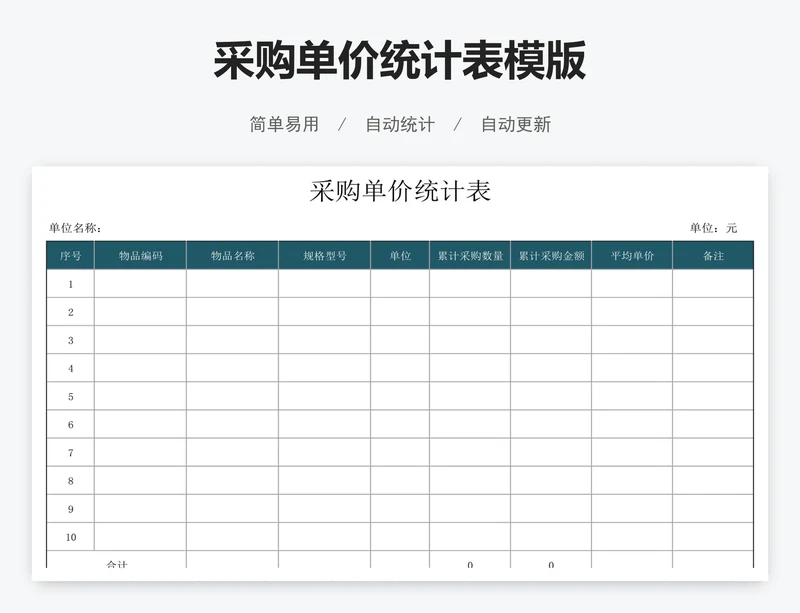This screenshot has width=800, height=613.
Task: Click row number 4 cell
Action: (70, 368)
